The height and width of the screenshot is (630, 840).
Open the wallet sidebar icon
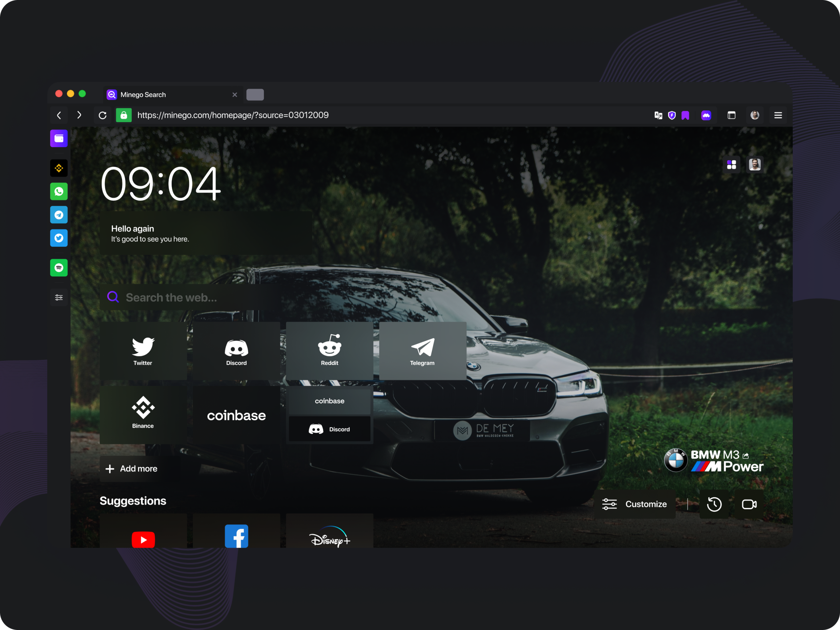(x=59, y=138)
